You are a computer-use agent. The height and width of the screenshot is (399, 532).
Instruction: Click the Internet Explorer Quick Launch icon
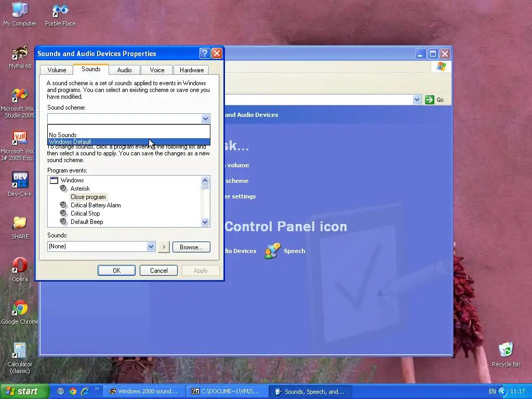tap(85, 391)
